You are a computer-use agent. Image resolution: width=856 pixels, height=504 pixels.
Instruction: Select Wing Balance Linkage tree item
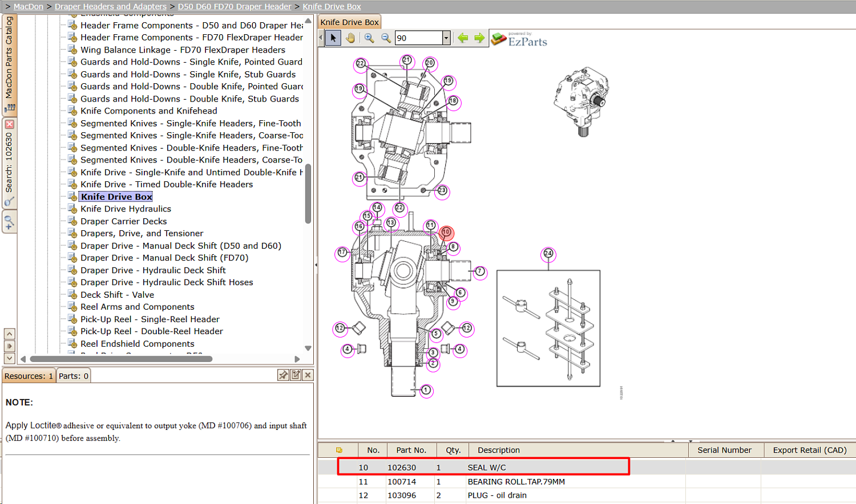pos(183,50)
